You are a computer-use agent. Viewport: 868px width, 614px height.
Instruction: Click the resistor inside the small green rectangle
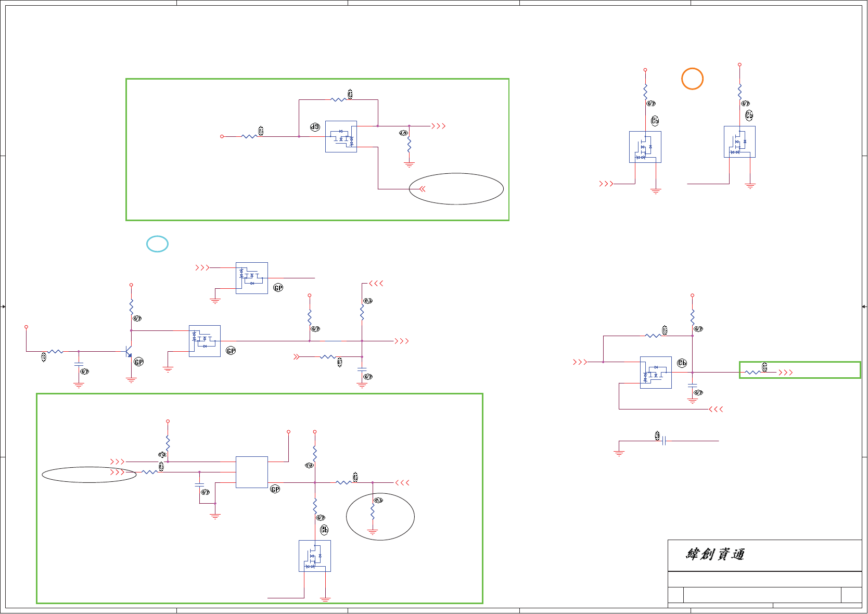(x=752, y=372)
